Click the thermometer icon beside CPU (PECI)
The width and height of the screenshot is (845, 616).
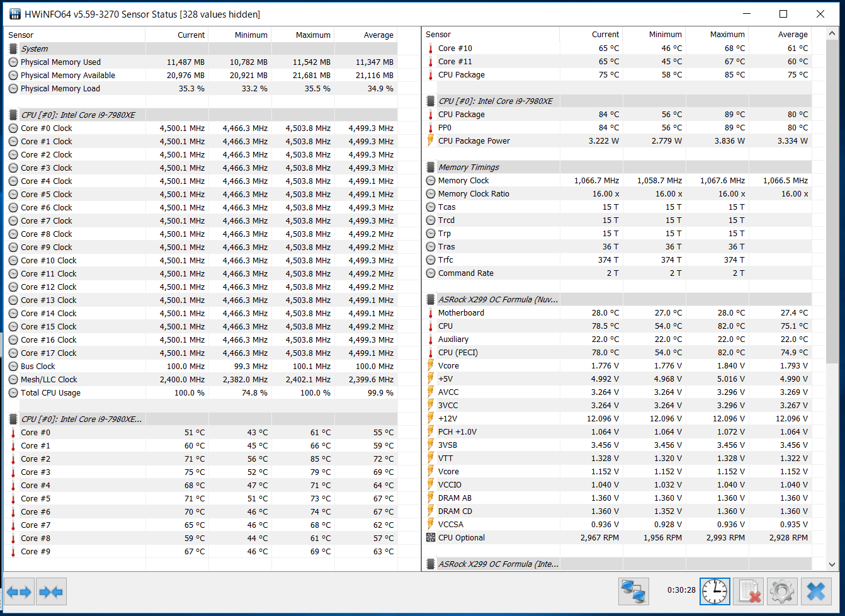[x=431, y=352]
